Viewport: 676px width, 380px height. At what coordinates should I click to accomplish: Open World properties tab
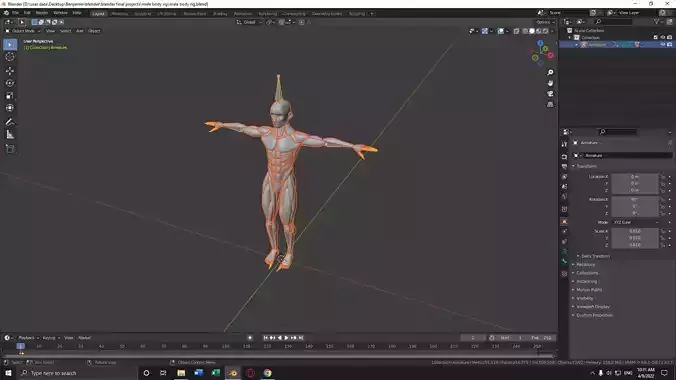pos(564,196)
